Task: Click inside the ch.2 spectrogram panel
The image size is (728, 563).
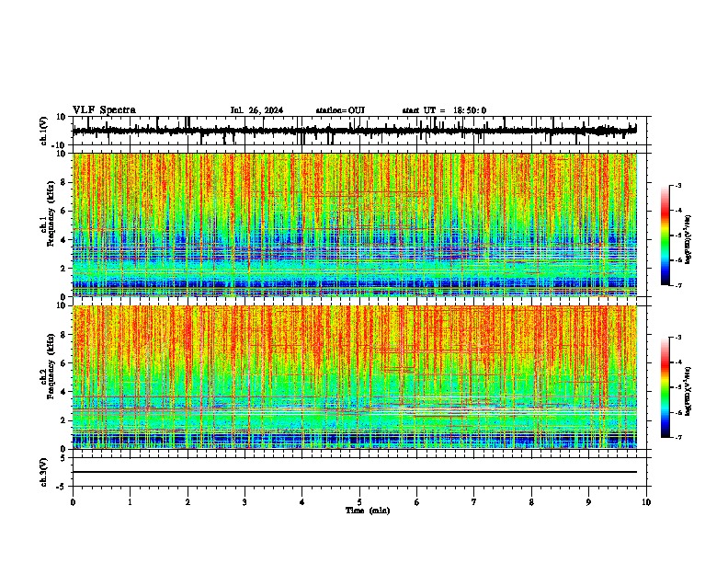Action: click(x=355, y=377)
